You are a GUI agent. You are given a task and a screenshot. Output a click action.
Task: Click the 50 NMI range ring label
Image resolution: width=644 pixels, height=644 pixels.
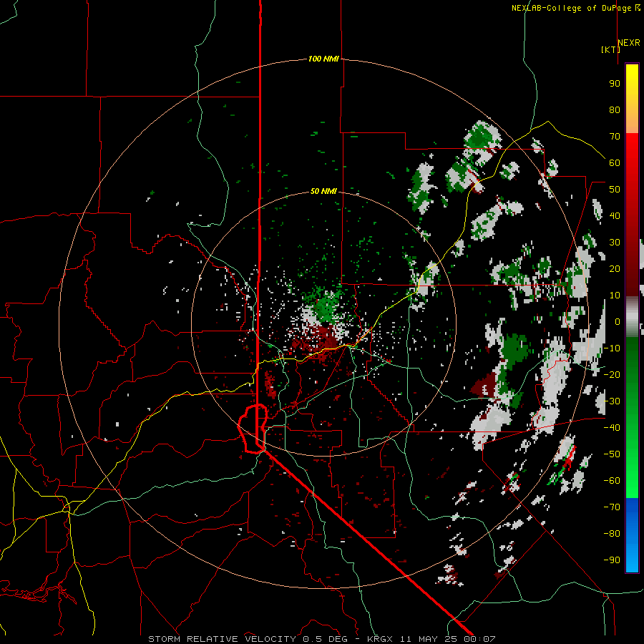(x=323, y=191)
